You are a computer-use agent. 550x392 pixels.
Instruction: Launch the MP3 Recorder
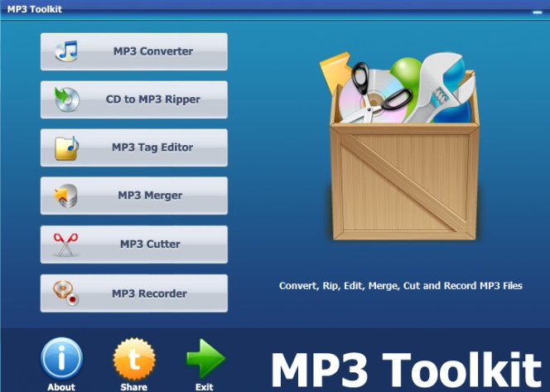point(134,293)
